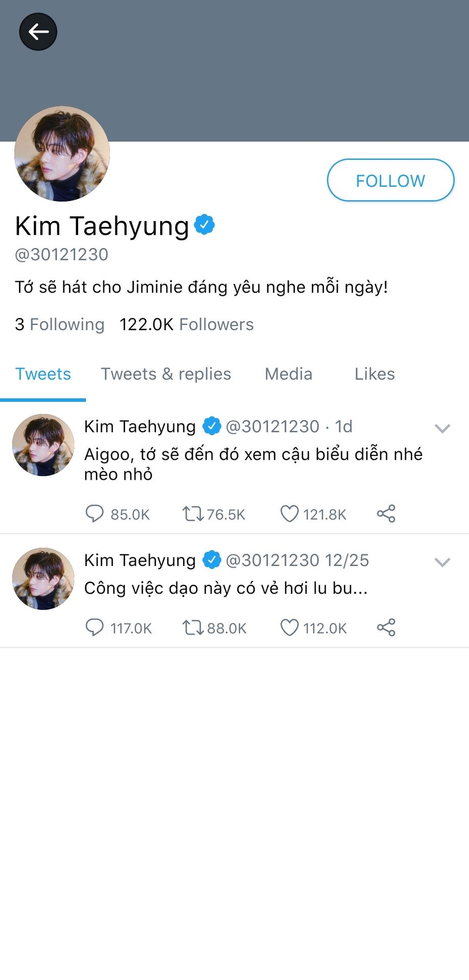The height and width of the screenshot is (980, 469).
Task: View the 3 Following list
Action: coord(60,324)
